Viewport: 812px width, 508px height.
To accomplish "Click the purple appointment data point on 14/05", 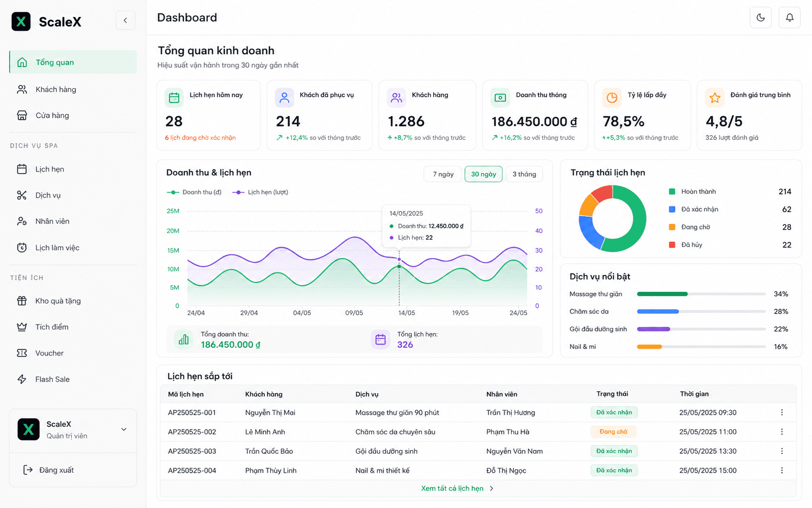I will pyautogui.click(x=399, y=259).
